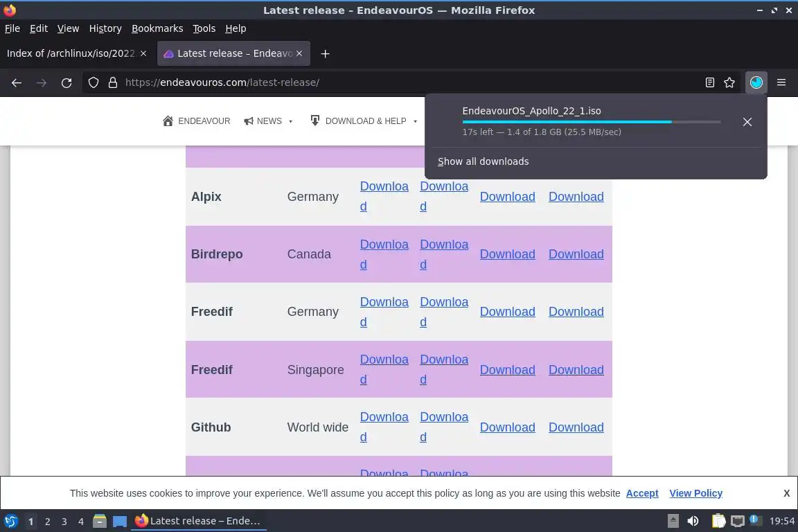798x532 pixels.
Task: Open the Firefox hamburger menu
Action: click(x=781, y=82)
